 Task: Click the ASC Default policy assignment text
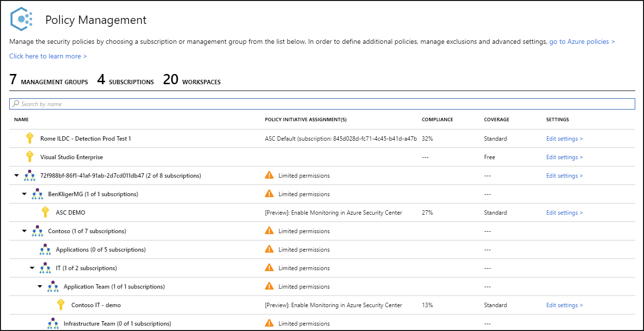coord(341,139)
